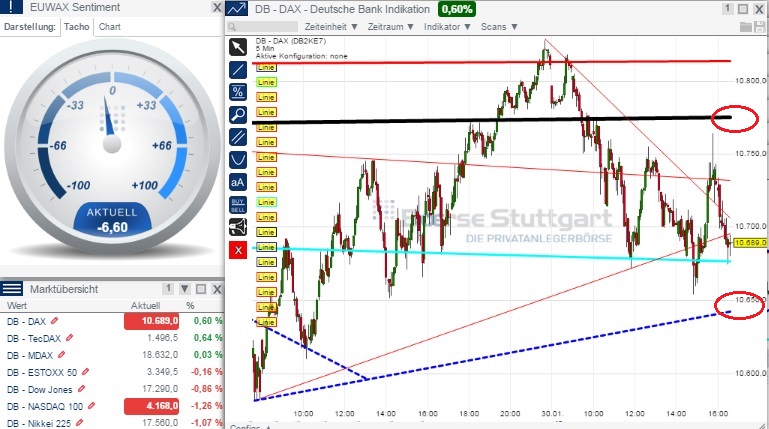Select the curve arc drawing tool
Screen dimensions: 769x429
[x=238, y=160]
